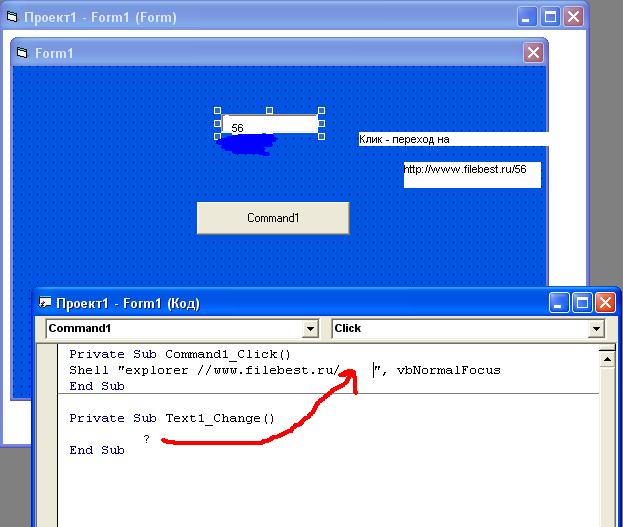Expand the Command1 object dropdown
623x527 pixels.
click(x=309, y=329)
